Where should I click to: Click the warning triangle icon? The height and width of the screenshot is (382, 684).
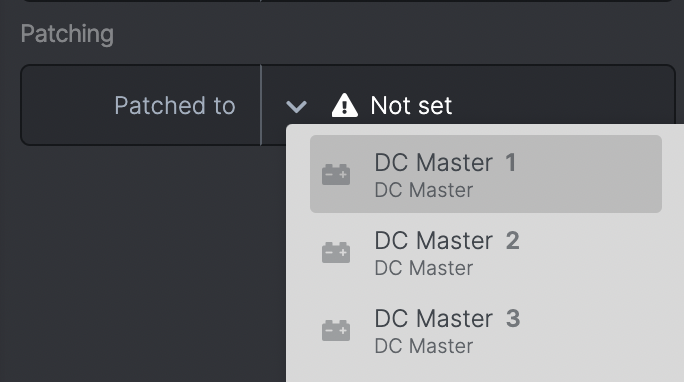coord(345,106)
